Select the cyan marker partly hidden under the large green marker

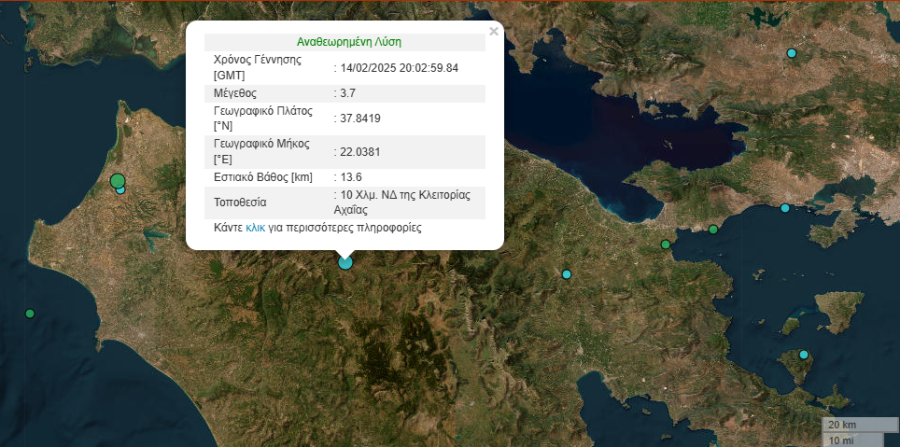coord(121,189)
